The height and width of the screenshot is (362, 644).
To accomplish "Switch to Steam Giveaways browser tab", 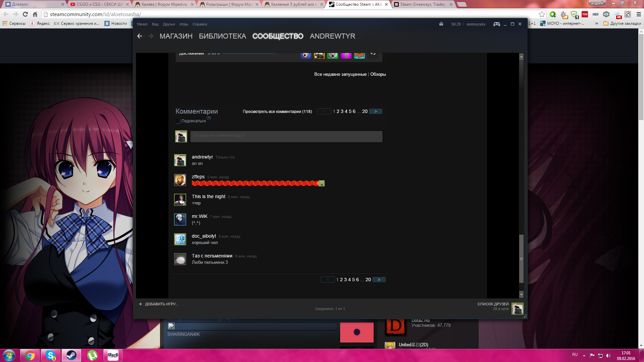I will tap(423, 4).
